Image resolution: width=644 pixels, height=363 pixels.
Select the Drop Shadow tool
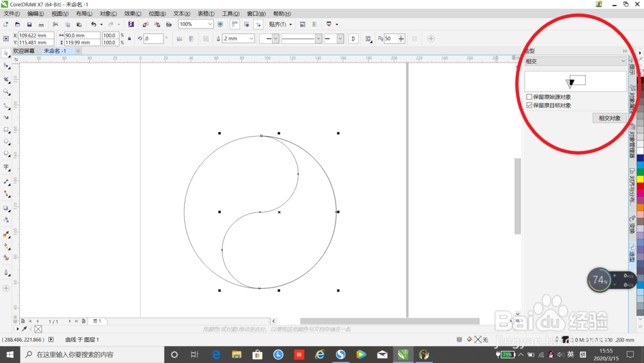point(6,208)
